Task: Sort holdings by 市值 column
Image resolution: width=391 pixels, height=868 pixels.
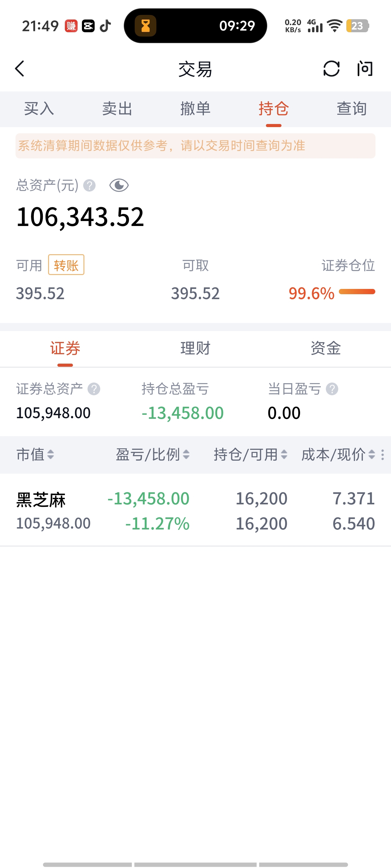Action: [35, 454]
